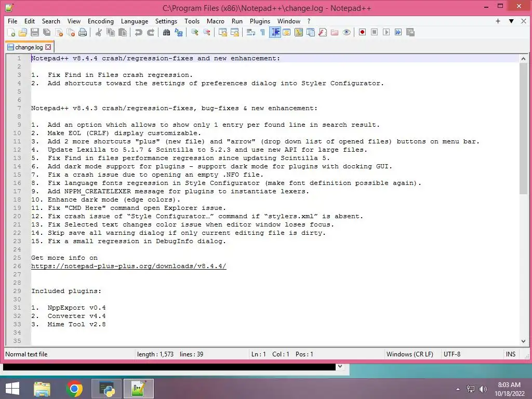Open the Encoding menu
Screen dimensions: 532x399
(x=101, y=21)
